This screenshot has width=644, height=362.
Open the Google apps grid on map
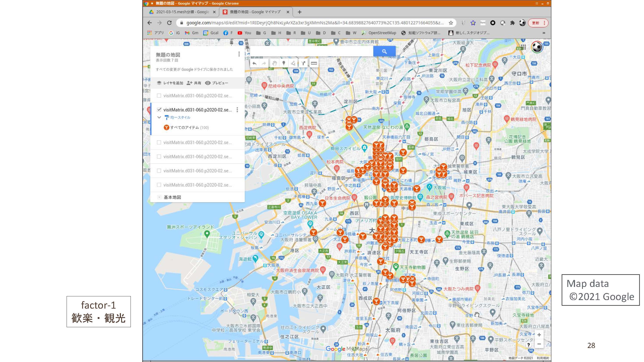click(x=523, y=47)
